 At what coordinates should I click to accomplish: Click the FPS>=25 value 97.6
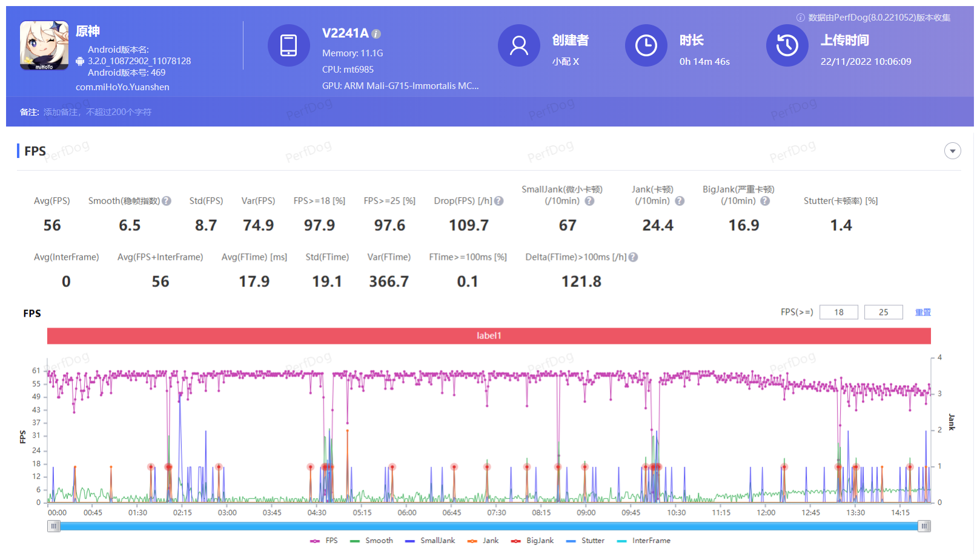pos(389,225)
